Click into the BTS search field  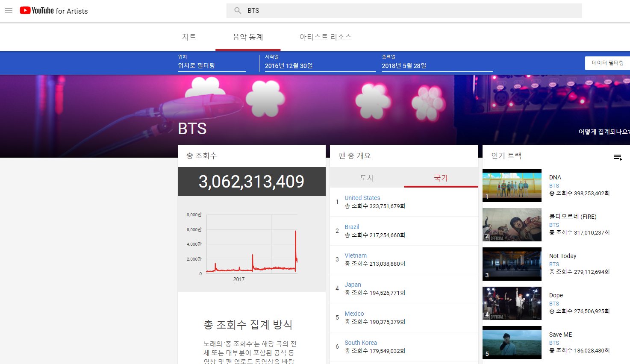[410, 11]
